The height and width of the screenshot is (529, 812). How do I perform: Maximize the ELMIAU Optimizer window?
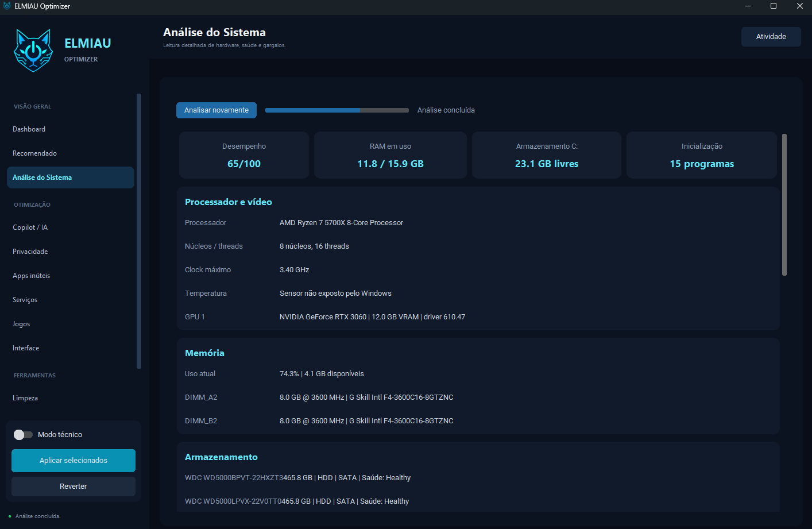click(774, 6)
